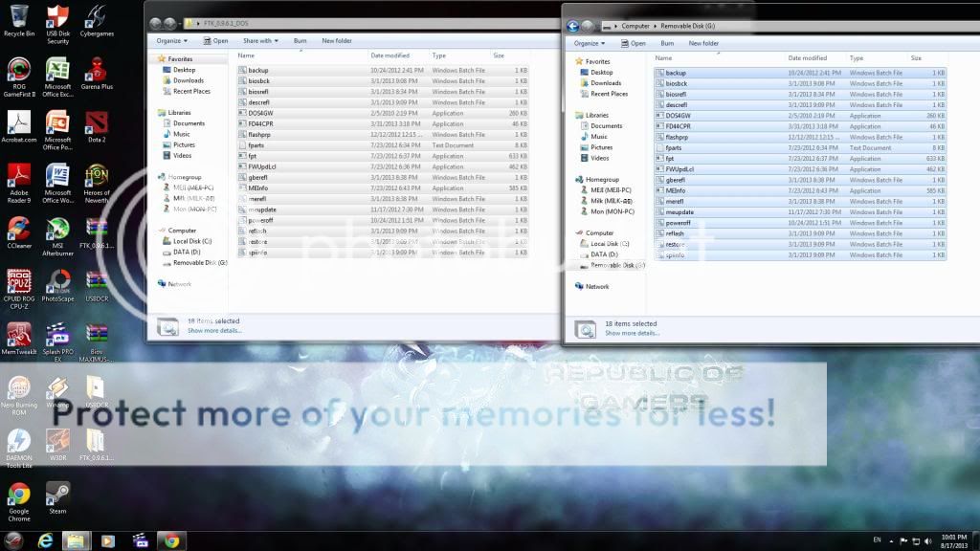980x551 pixels.
Task: Select Local Disk (C:) in the left window
Action: [x=192, y=242]
